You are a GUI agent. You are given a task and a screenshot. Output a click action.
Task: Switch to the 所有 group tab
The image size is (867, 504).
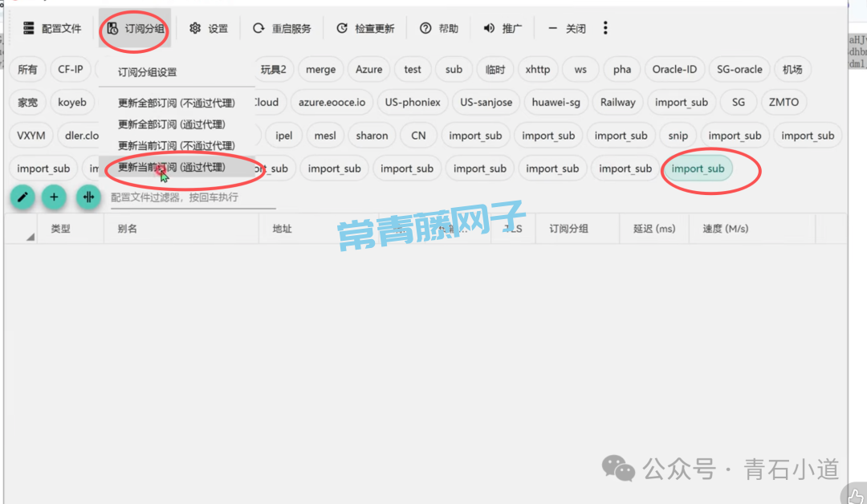[27, 70]
